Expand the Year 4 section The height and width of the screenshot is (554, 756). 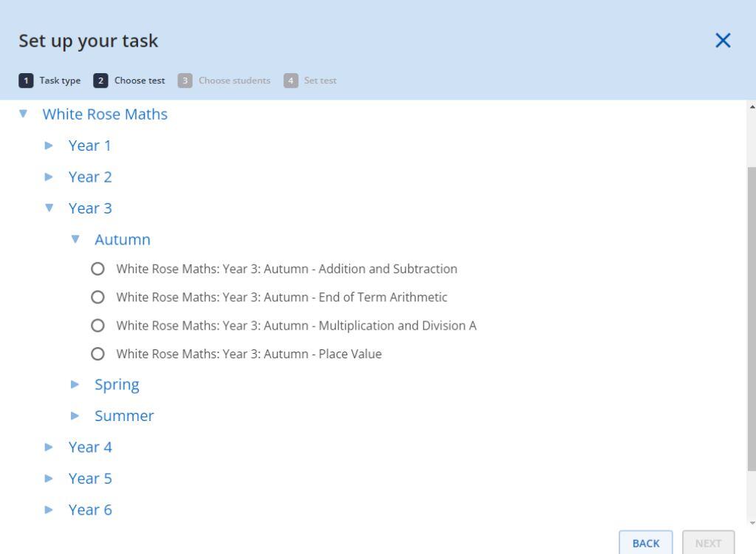(49, 447)
